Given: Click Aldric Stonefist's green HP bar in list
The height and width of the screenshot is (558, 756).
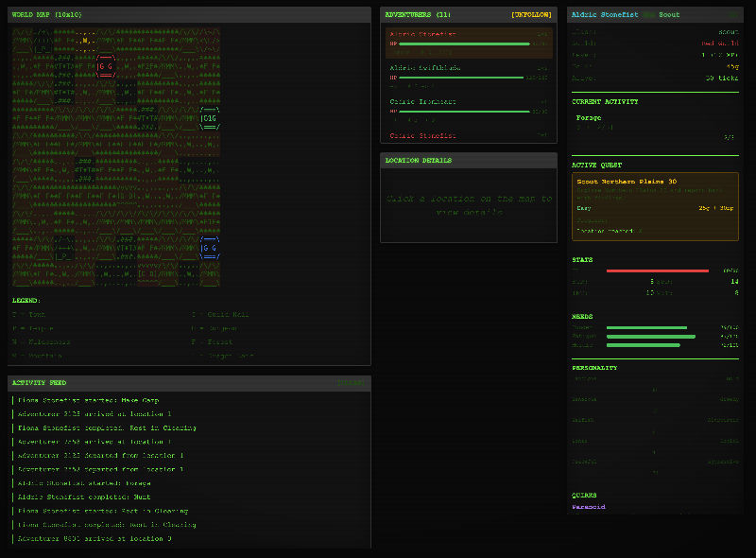Looking at the screenshot, I should tap(464, 44).
